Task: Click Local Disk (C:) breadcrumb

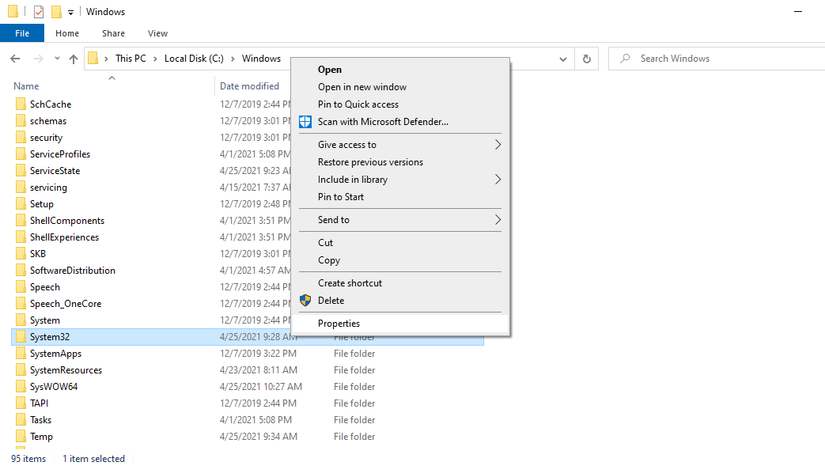Action: coord(194,58)
